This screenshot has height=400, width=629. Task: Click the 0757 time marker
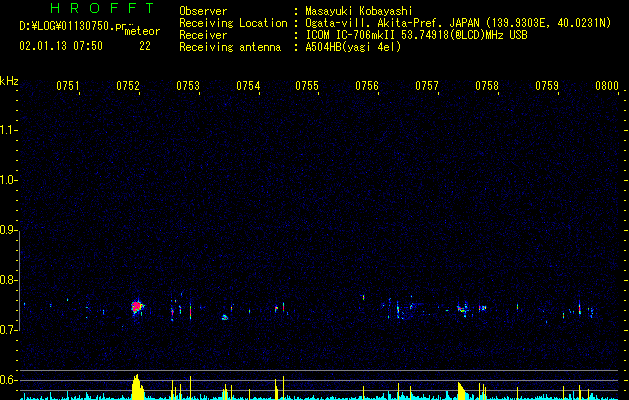pos(427,86)
